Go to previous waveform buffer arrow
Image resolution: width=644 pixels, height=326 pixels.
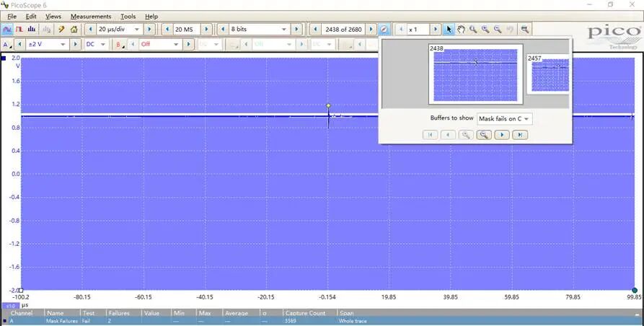315,29
